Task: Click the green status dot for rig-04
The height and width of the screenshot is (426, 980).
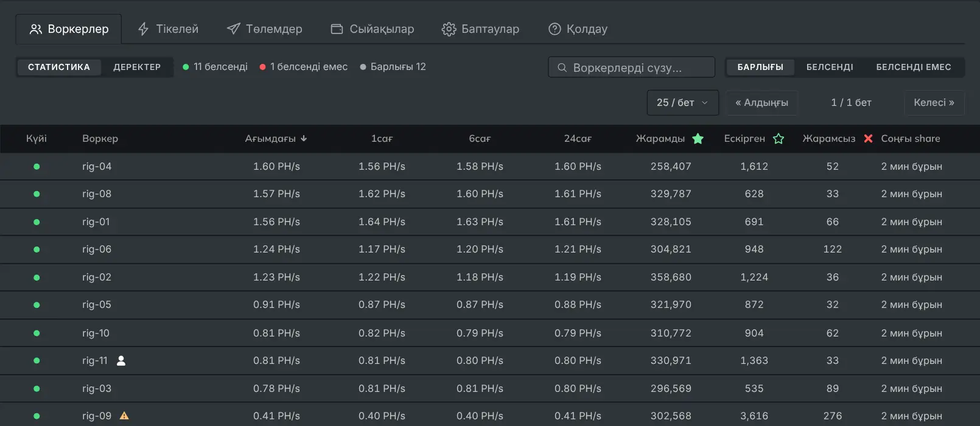Action: click(x=37, y=167)
